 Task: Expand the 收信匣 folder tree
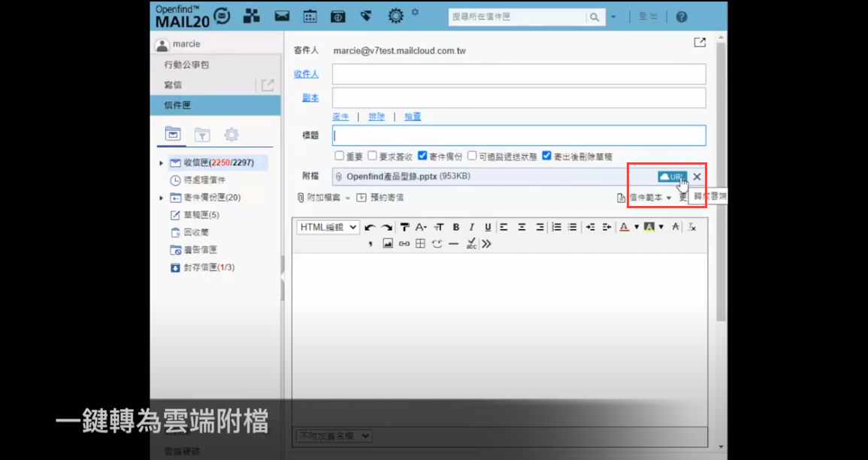click(161, 163)
